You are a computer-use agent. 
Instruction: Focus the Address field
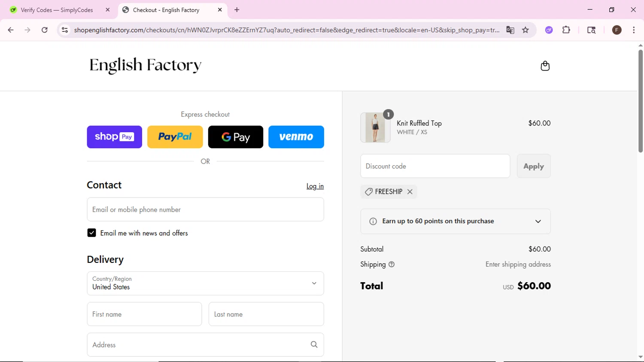point(205,344)
